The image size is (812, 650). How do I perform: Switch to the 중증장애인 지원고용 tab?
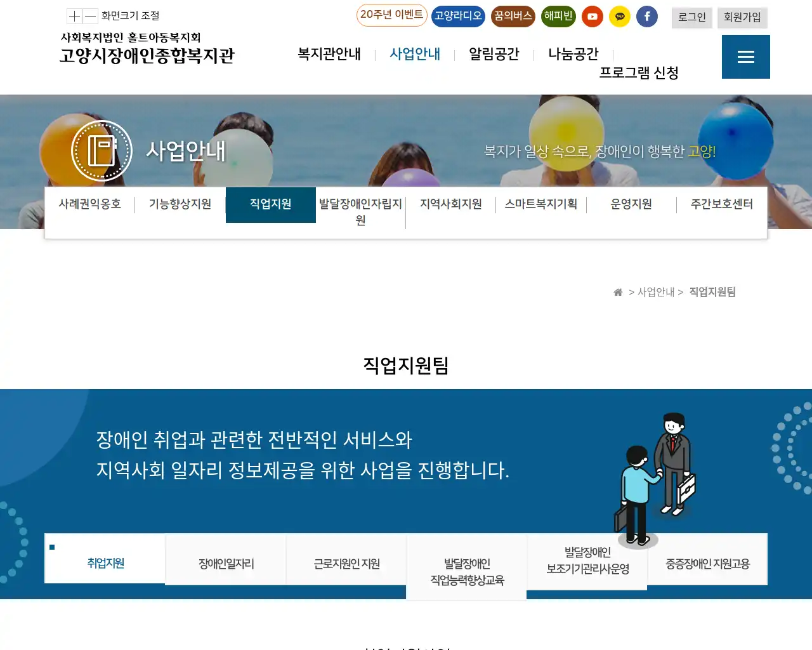707,560
